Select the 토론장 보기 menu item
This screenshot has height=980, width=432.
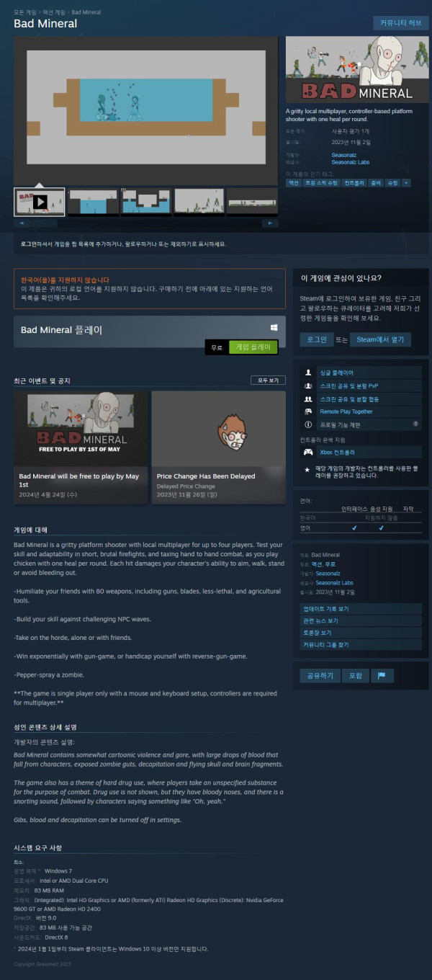tap(361, 633)
